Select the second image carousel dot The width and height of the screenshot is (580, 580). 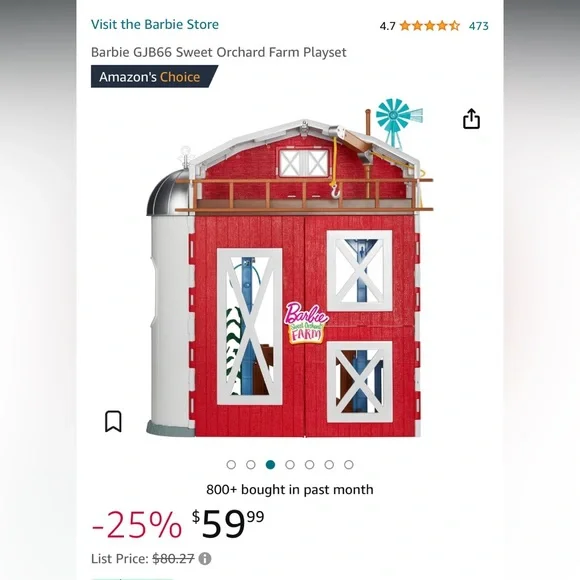251,465
